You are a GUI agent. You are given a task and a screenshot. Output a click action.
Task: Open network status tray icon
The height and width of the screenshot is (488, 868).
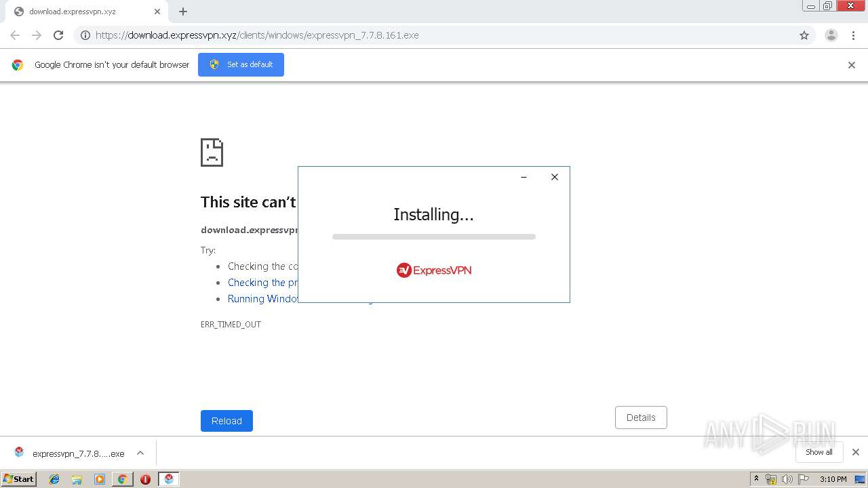771,479
